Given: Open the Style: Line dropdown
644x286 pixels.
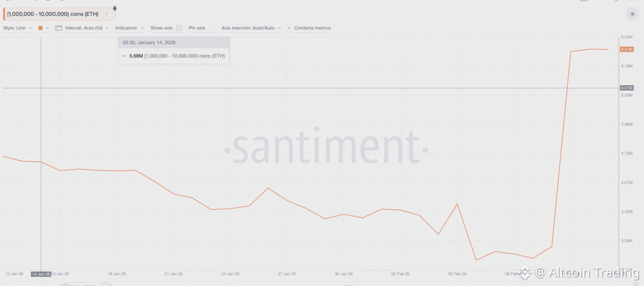Looking at the screenshot, I should click(x=18, y=28).
